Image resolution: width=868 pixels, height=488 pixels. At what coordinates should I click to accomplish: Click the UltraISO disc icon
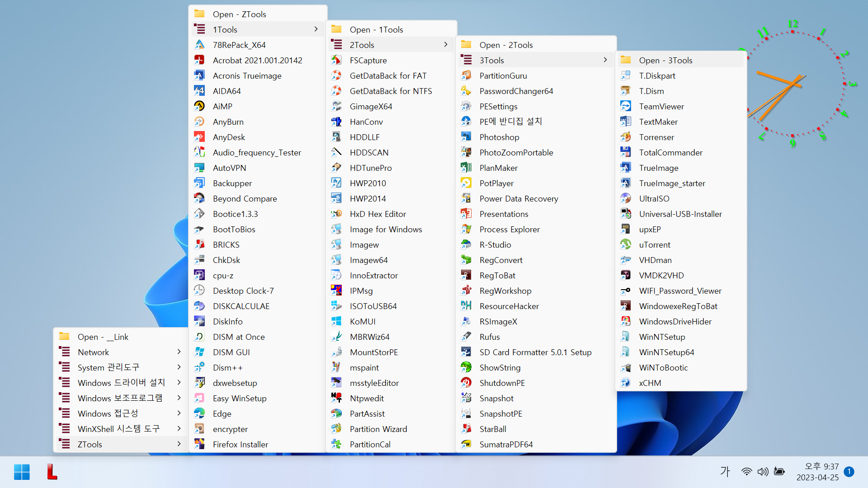coord(626,198)
